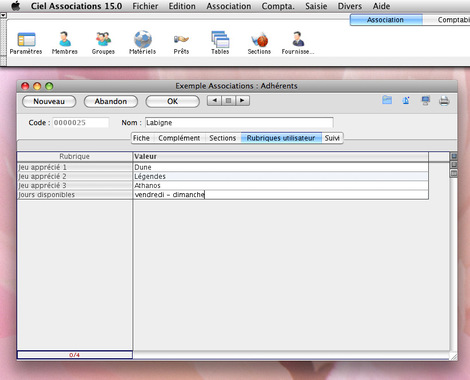The width and height of the screenshot is (470, 380).
Task: Click the printer icon in Adhérents window
Action: (x=444, y=100)
